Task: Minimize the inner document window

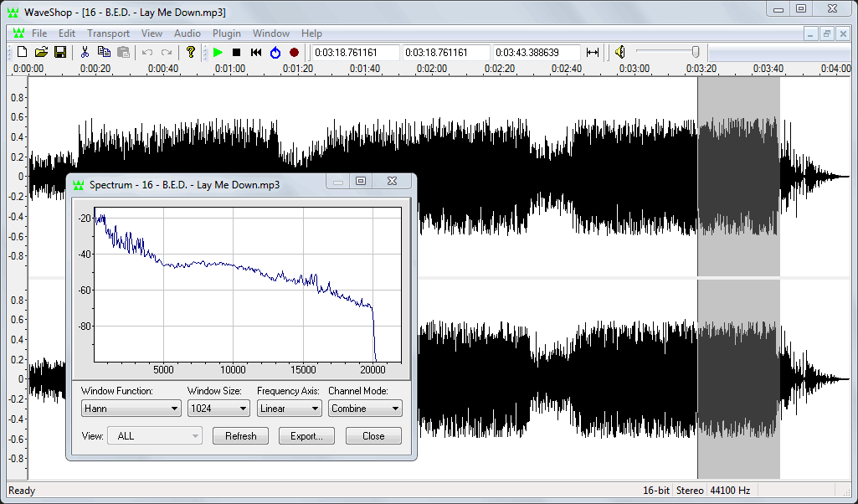Action: [811, 33]
